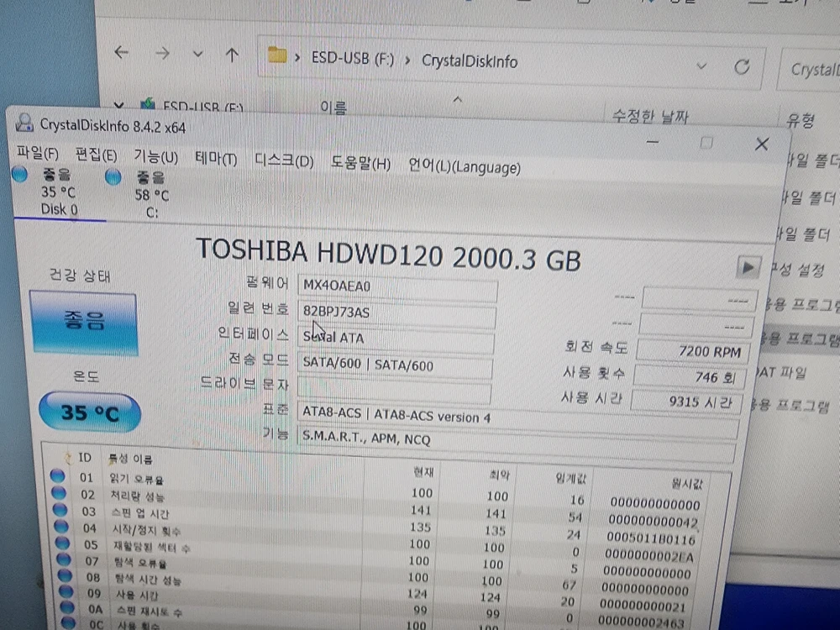The width and height of the screenshot is (840, 630).
Task: Click the 좋음 health status button
Action: (x=84, y=323)
